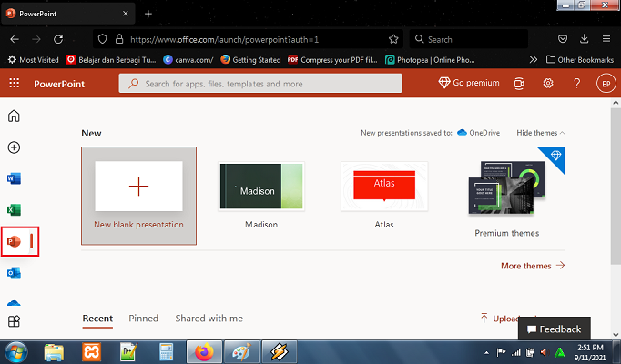Open the Office app launcher grid
The image size is (621, 364).
15,83
